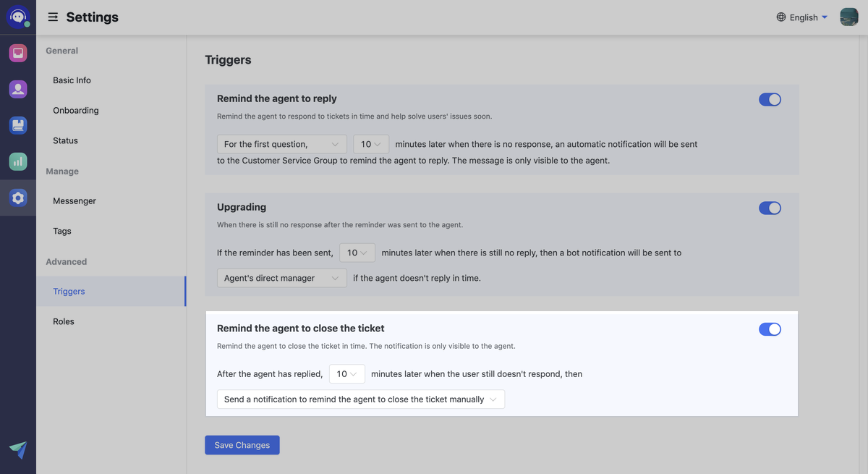Collapse the sidebar with the hamburger icon
Image resolution: width=868 pixels, height=474 pixels.
click(x=53, y=17)
